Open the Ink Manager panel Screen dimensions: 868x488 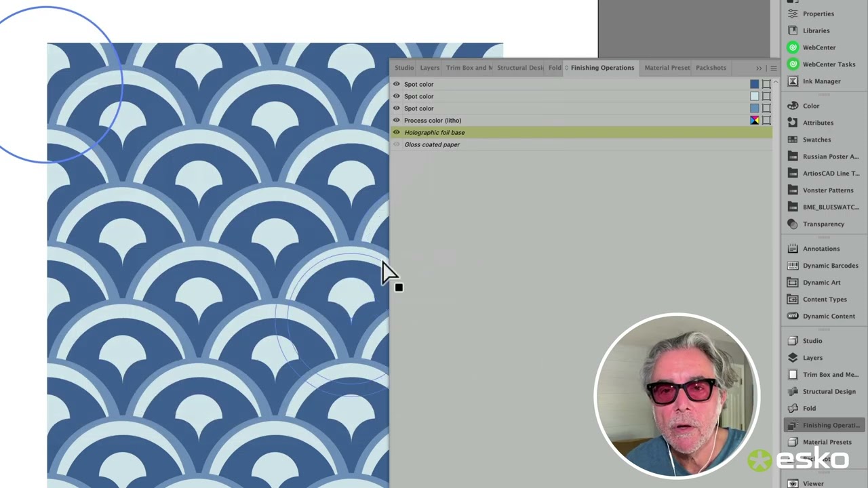814,81
